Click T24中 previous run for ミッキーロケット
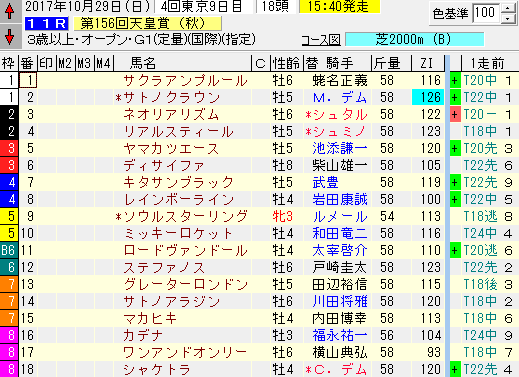 tap(480, 234)
